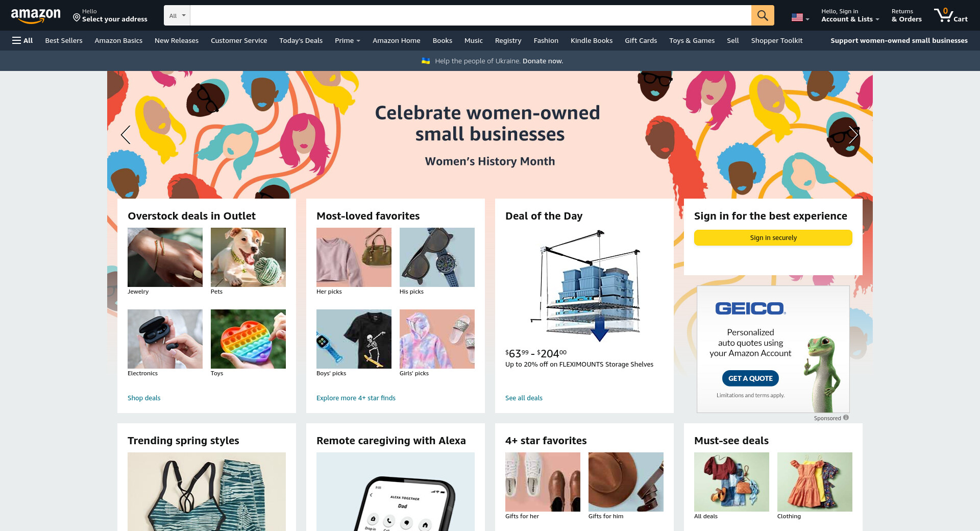Click inside the Amazon search field
This screenshot has width=980, height=531.
click(471, 15)
